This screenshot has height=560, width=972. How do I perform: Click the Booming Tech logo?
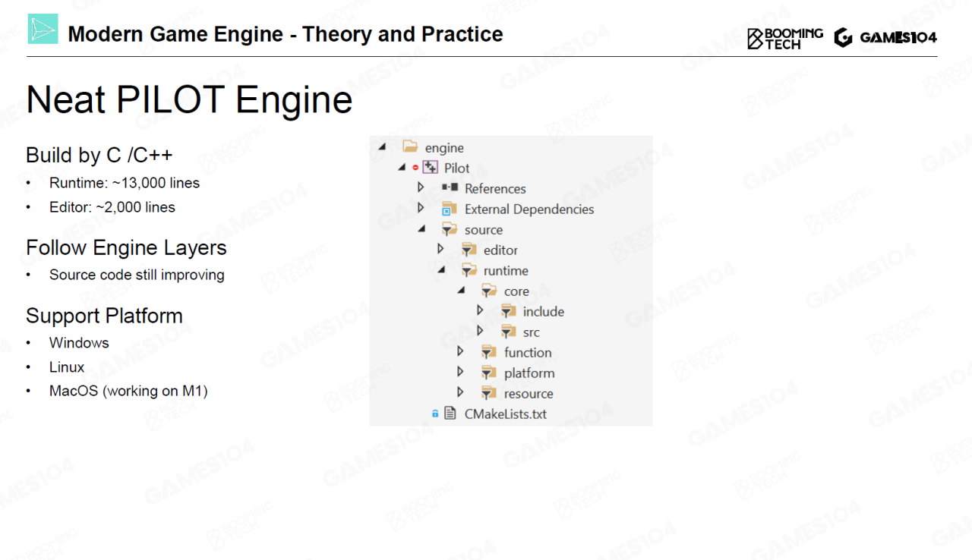click(x=784, y=38)
